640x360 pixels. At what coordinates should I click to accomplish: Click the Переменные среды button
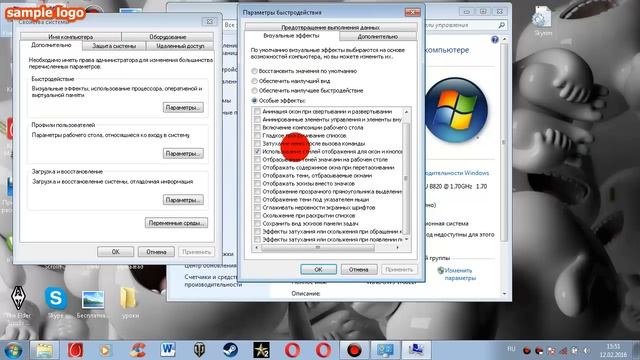pyautogui.click(x=176, y=223)
